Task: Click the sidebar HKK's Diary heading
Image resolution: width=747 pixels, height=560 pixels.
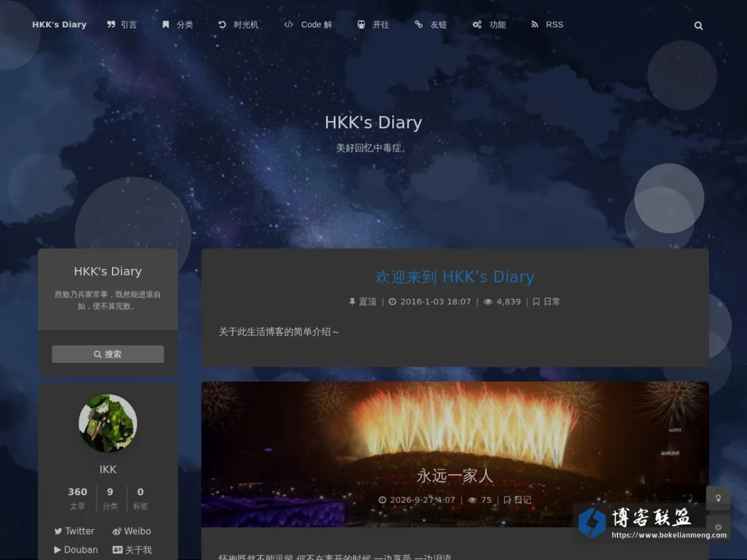Action: pos(108,271)
